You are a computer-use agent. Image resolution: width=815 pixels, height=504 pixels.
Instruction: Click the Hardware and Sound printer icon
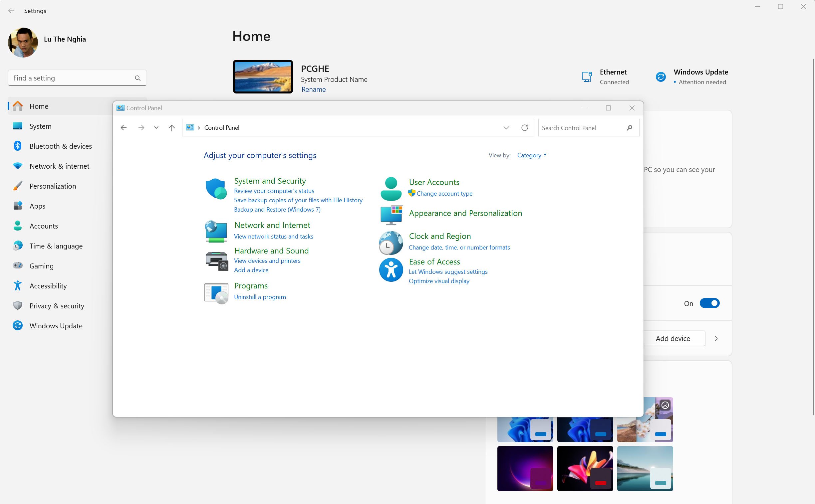pyautogui.click(x=216, y=261)
